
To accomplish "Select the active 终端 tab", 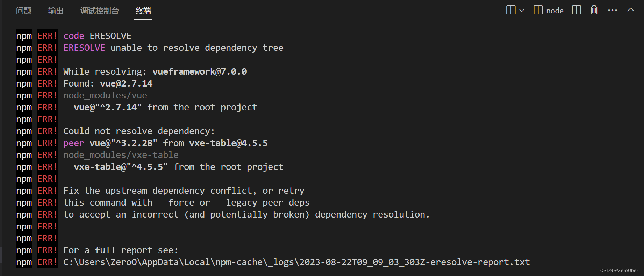I will click(143, 11).
